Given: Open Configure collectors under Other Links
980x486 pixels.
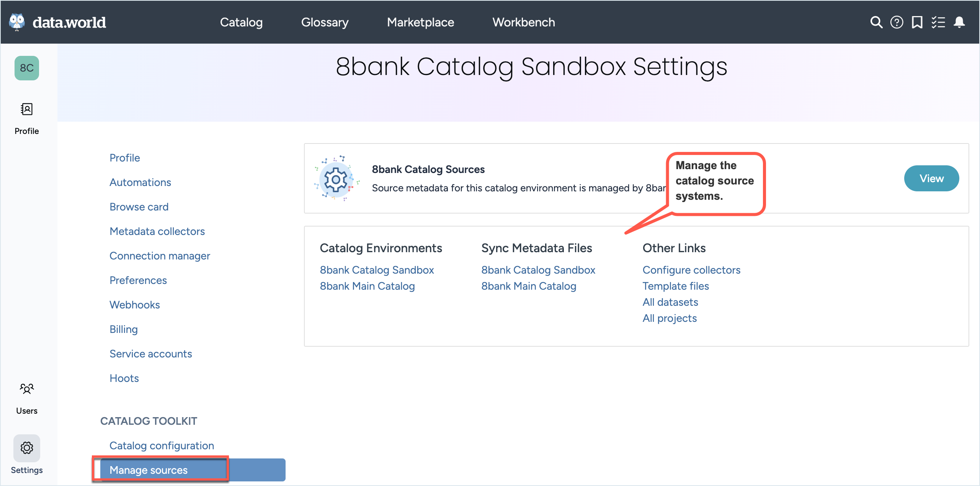Looking at the screenshot, I should pos(691,270).
